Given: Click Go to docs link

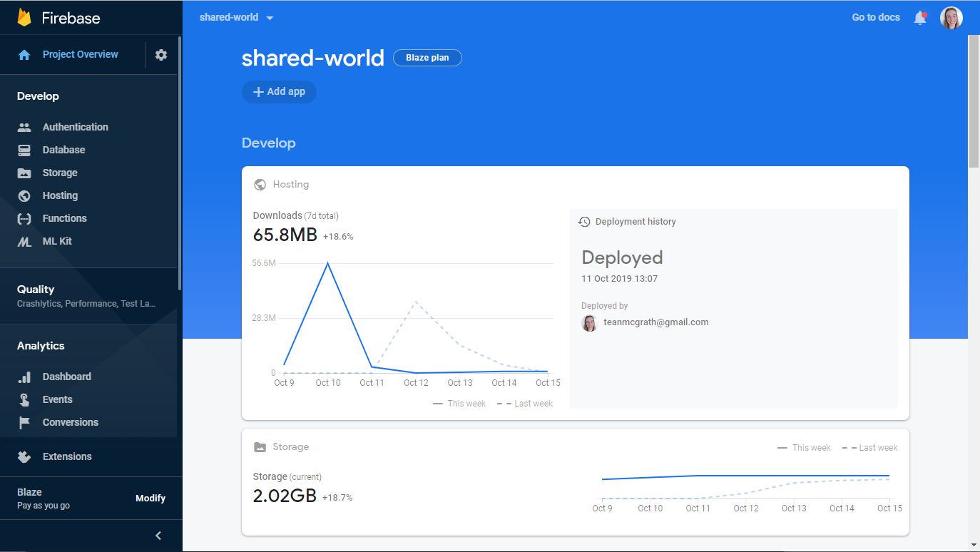Looking at the screenshot, I should tap(876, 17).
